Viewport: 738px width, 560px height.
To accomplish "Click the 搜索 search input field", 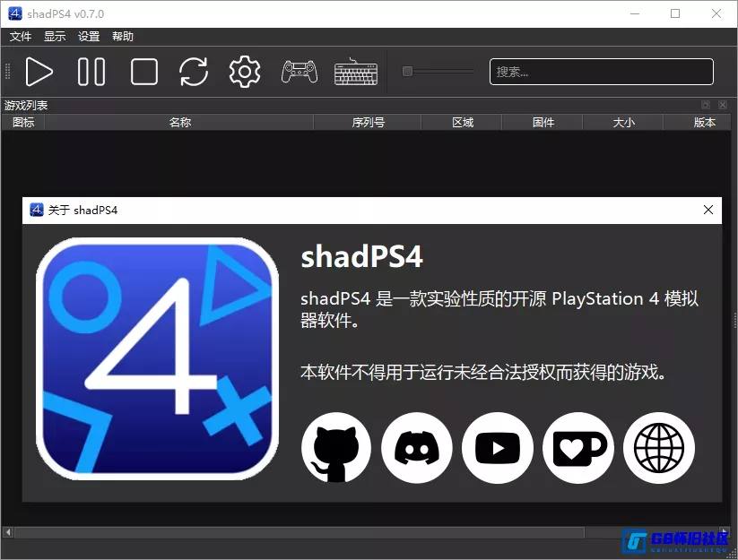I will click(600, 72).
